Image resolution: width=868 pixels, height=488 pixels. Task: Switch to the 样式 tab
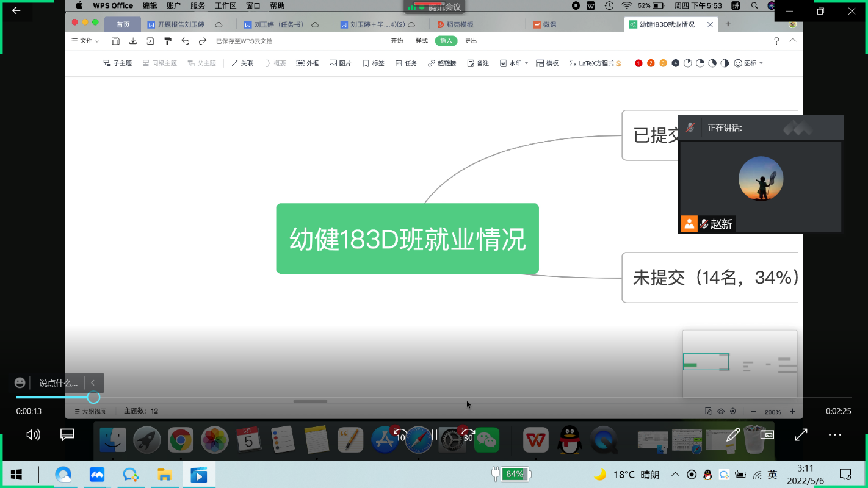[422, 41]
